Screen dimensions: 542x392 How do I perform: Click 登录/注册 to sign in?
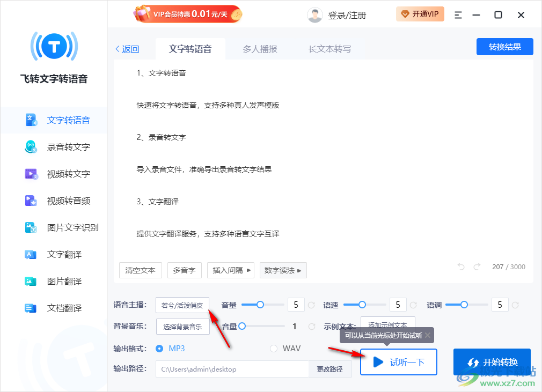347,15
